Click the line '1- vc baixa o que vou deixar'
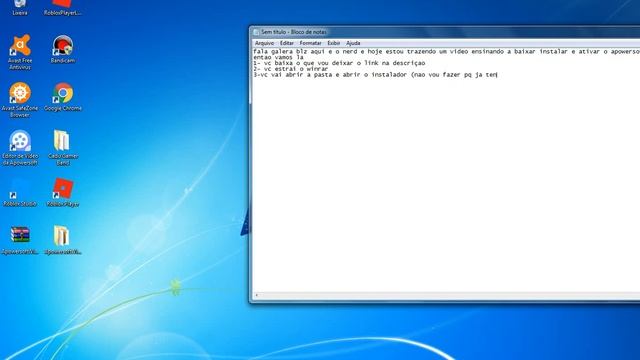 339,63
